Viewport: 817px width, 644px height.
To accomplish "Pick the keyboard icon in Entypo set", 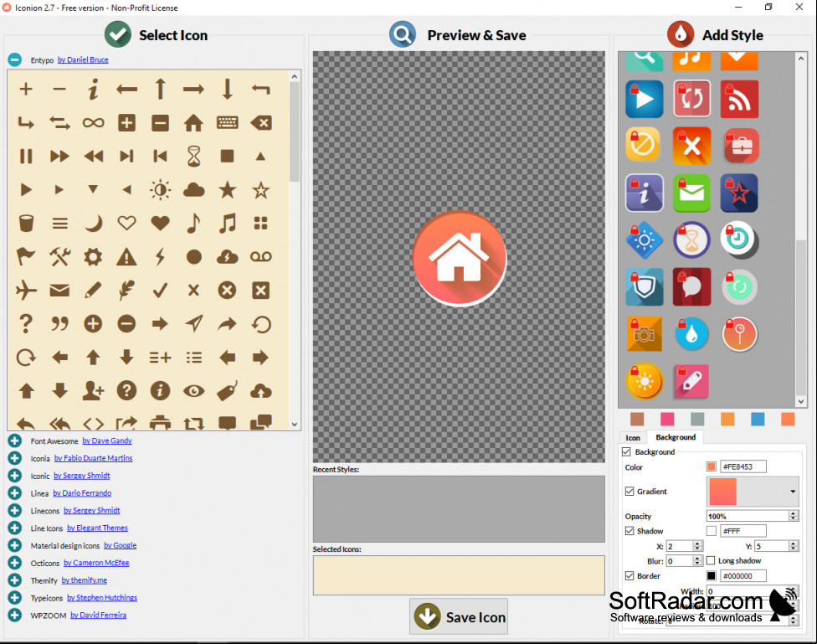I will [227, 123].
